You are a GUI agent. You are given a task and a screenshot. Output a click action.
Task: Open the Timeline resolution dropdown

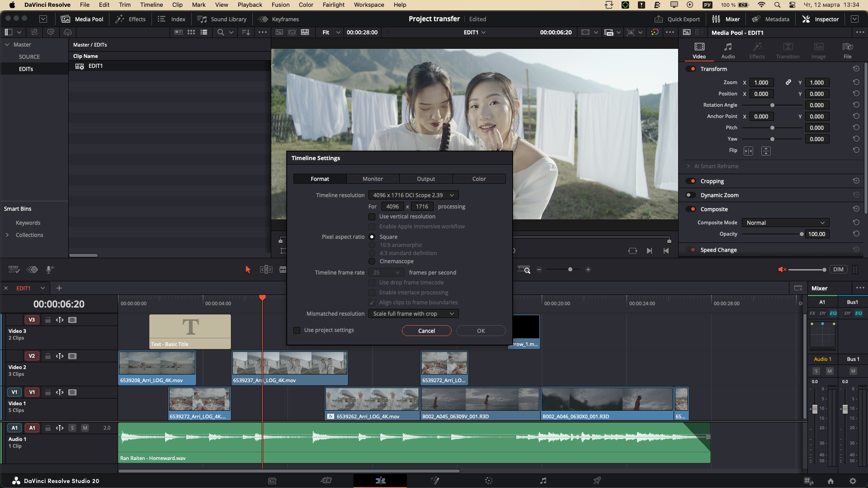pyautogui.click(x=413, y=195)
